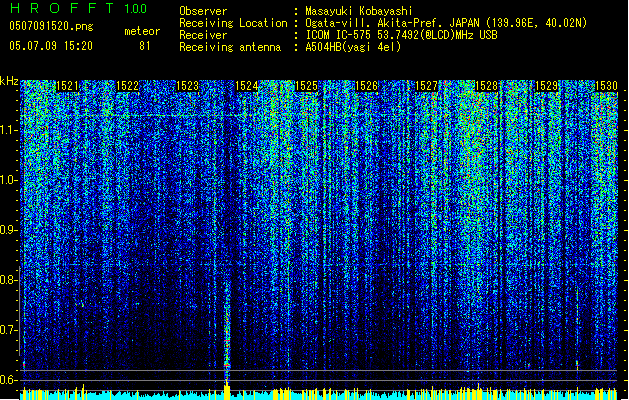The width and height of the screenshot is (629, 400).
Task: Click the kHz axis unit label
Action: (9, 81)
